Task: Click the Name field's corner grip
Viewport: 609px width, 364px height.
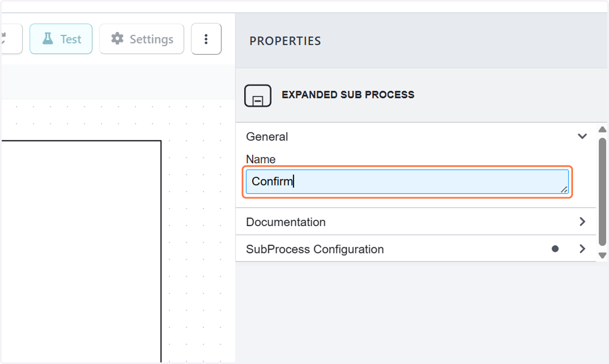Action: pyautogui.click(x=564, y=189)
